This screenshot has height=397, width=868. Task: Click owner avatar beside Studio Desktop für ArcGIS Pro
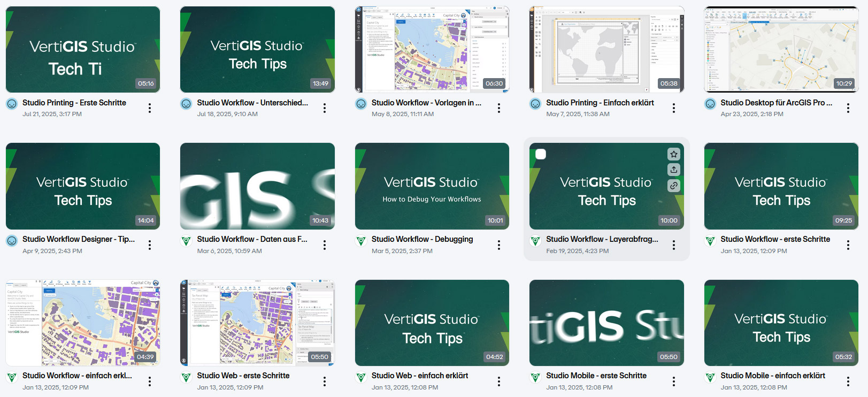710,104
